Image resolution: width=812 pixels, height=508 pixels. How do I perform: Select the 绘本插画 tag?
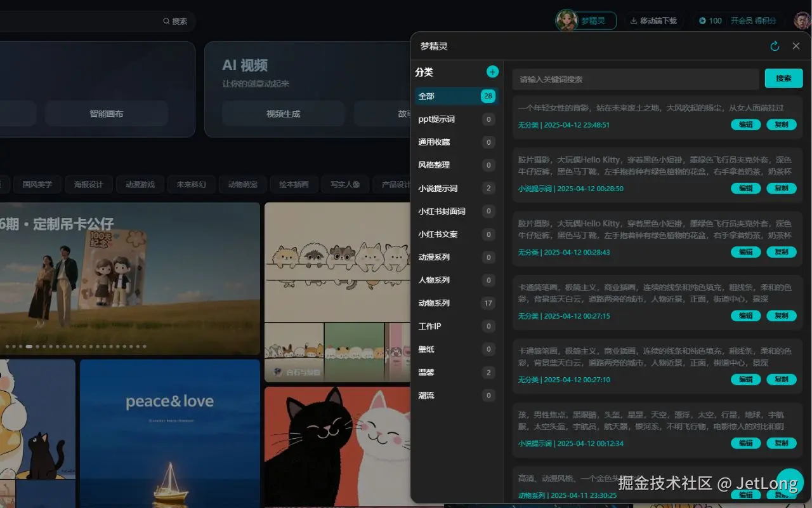pyautogui.click(x=294, y=185)
